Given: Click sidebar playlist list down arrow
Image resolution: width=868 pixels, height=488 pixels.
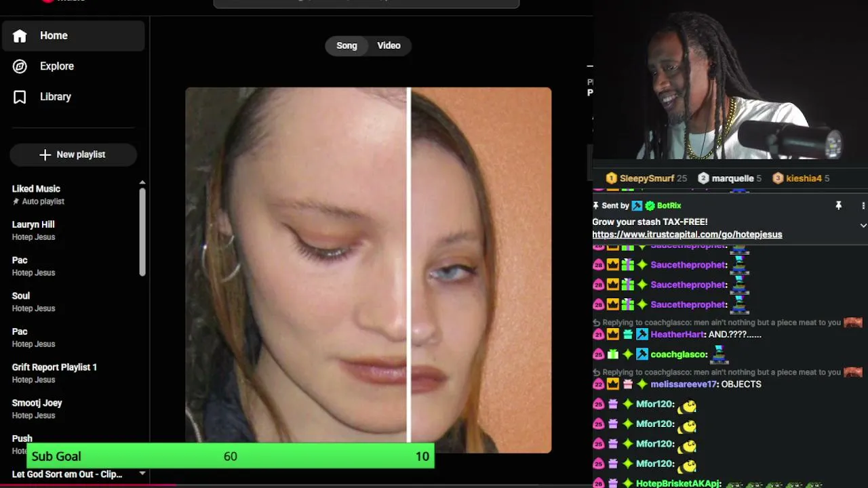Looking at the screenshot, I should tap(142, 473).
